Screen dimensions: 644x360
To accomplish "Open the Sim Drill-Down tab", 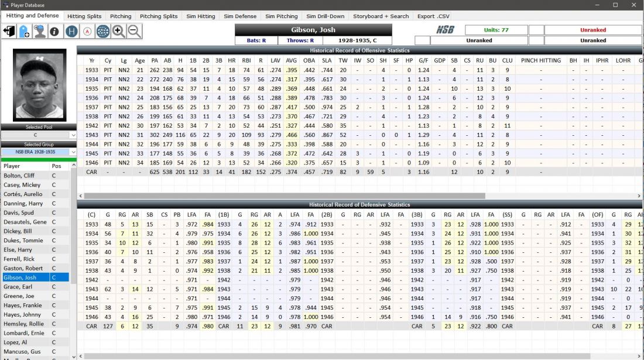I will (x=325, y=16).
